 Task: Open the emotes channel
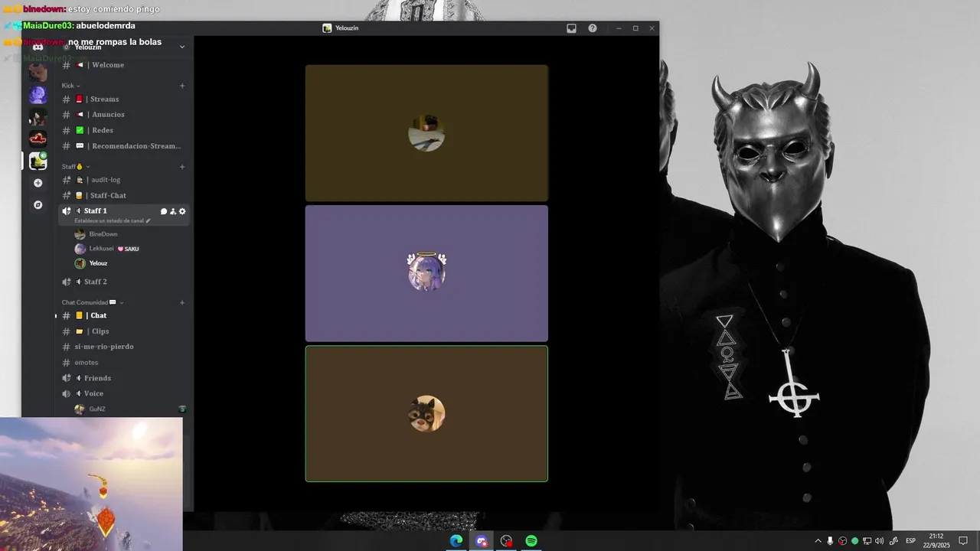point(123,363)
